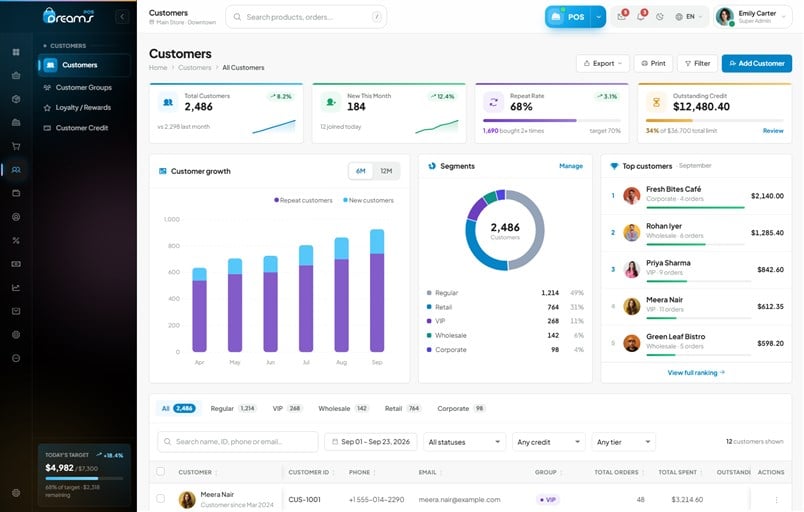Click the Add Customer button
This screenshot has height=512, width=804.
[757, 64]
